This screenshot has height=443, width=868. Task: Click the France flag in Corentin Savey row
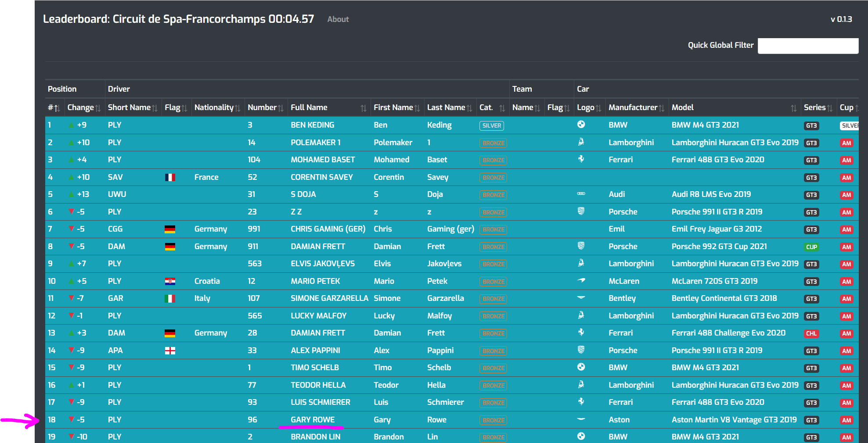[170, 177]
